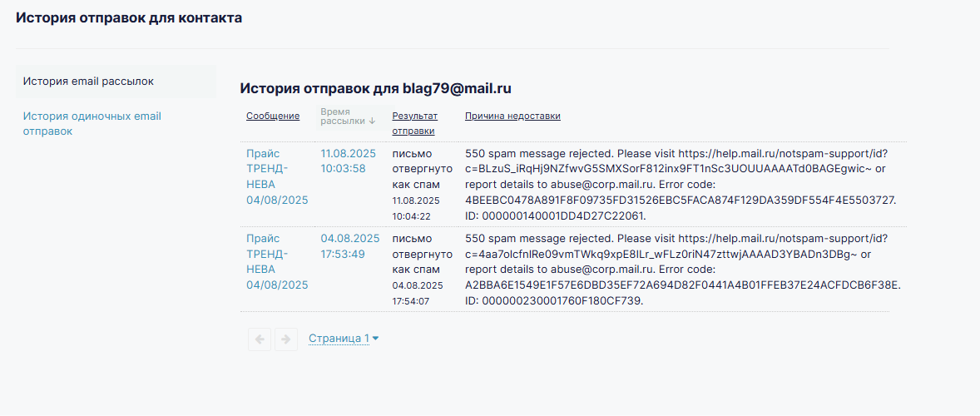Open the Прайс ТРЕНД-НЕВА message sent 04.08.2025
The width and height of the screenshot is (980, 416).
click(x=277, y=262)
